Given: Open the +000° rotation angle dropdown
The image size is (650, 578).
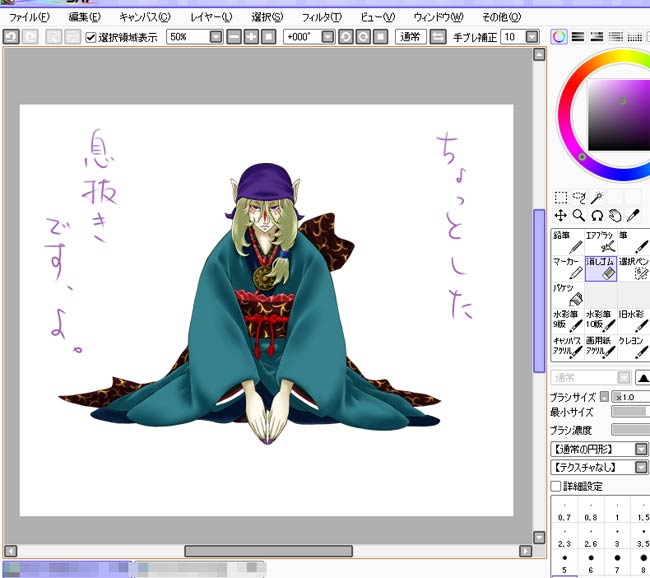Looking at the screenshot, I should pos(327,37).
